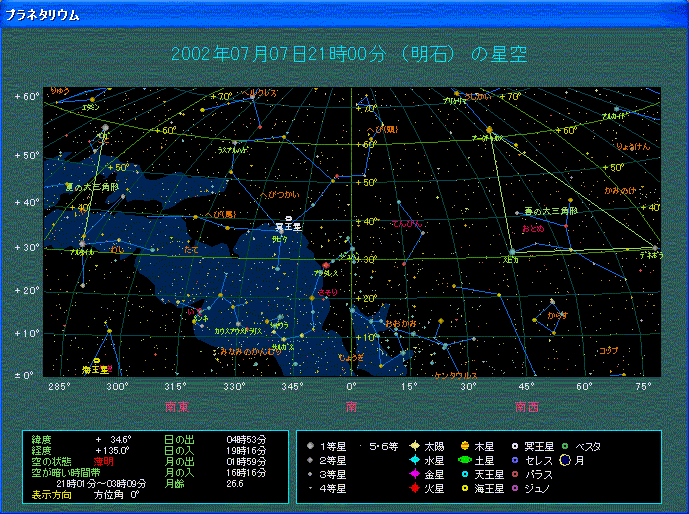
Task: Click the Sun (太陽) icon in the legend
Action: (414, 446)
